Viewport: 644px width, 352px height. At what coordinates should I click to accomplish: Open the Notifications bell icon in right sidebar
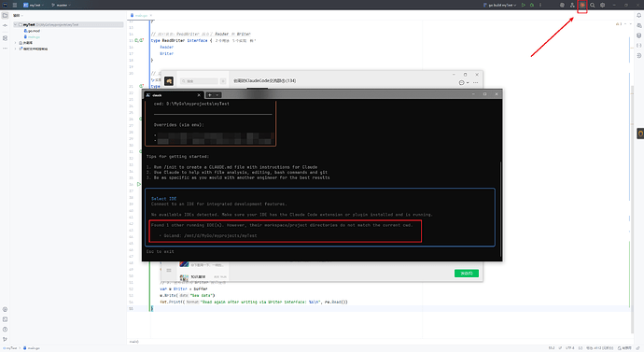tap(639, 15)
